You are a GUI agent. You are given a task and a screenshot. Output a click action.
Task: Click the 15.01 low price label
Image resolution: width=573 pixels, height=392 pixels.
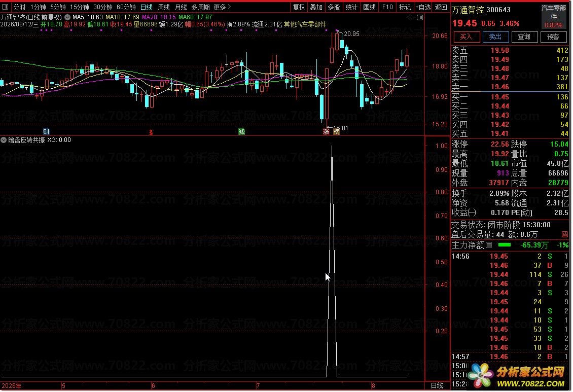pyautogui.click(x=341, y=128)
